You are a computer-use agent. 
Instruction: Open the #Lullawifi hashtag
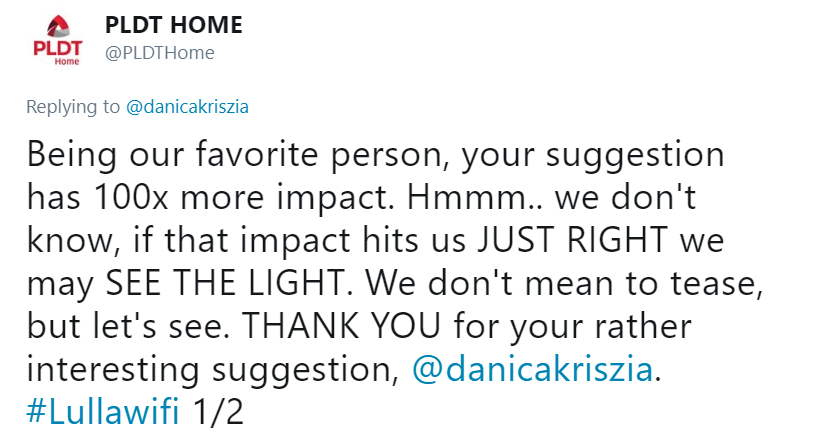coord(103,411)
